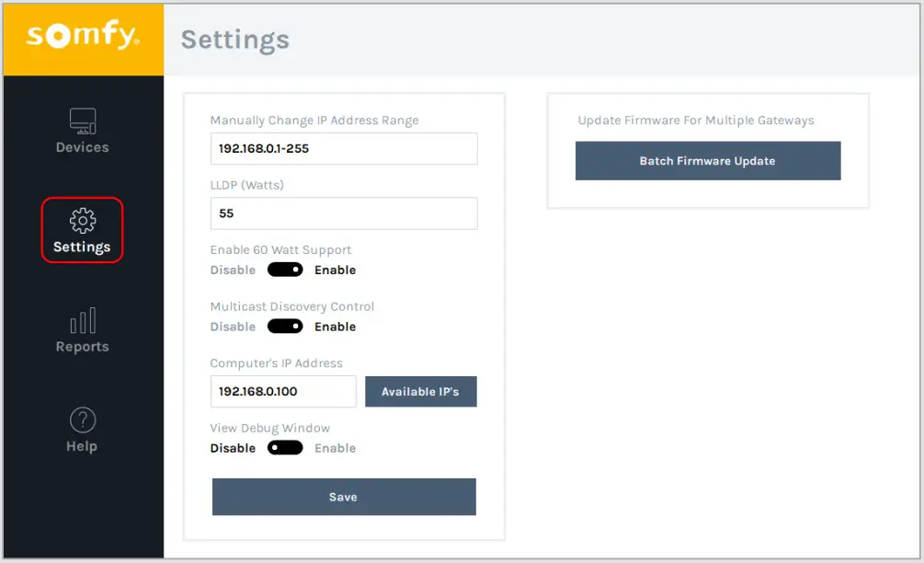Click the Somfy logo

tap(83, 37)
